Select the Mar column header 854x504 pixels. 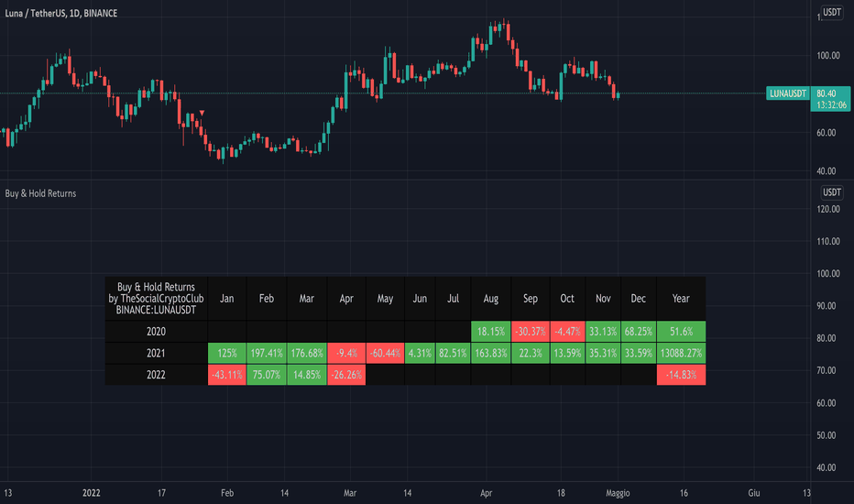(x=307, y=299)
